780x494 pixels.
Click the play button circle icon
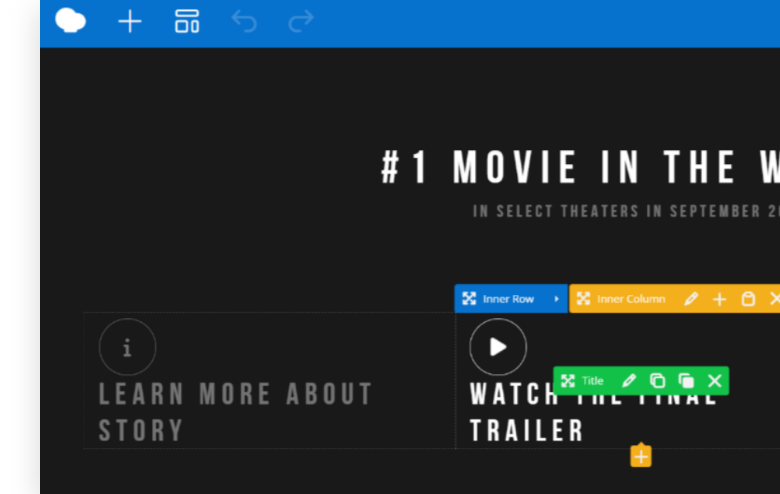498,347
